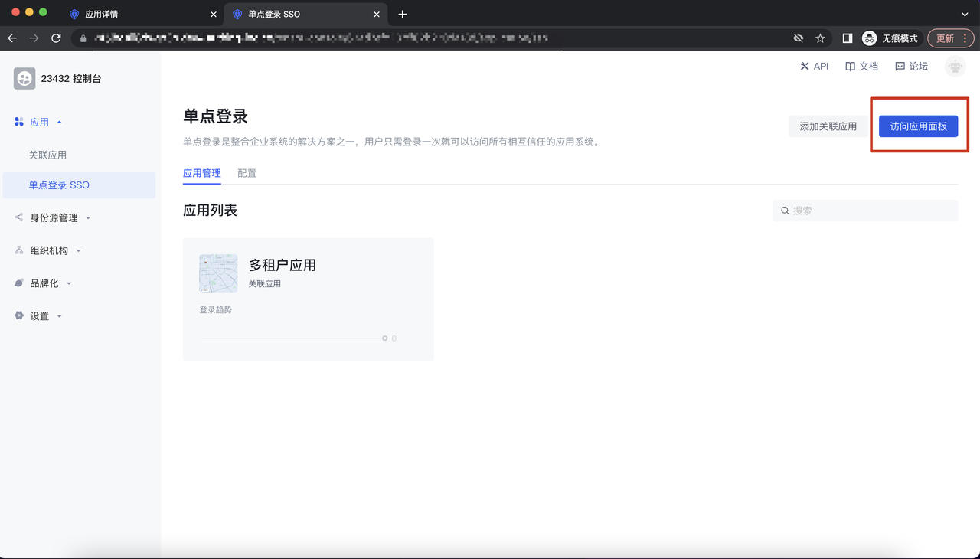
Task: Open the API tools icon link
Action: coord(805,67)
